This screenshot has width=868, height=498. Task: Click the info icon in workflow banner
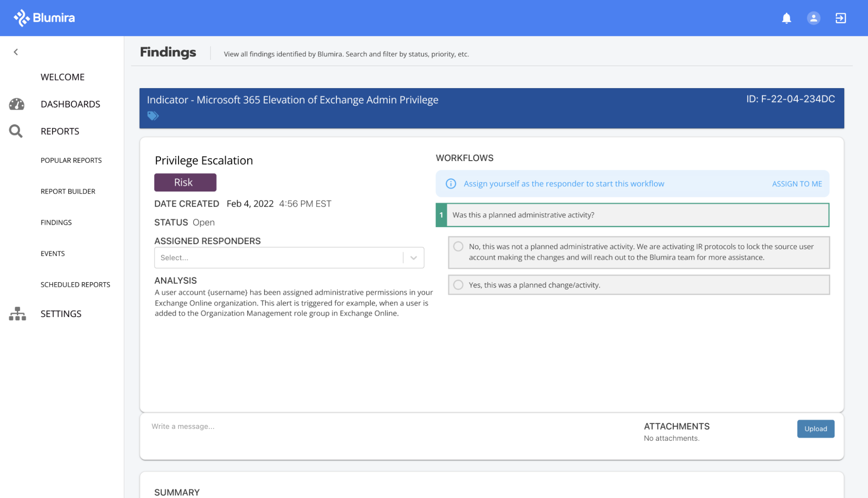click(451, 184)
